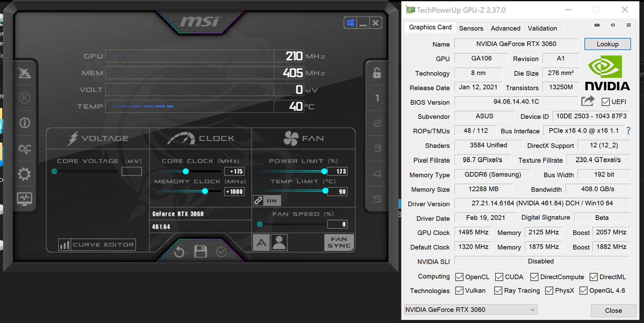Adjust the core voltage slider handle
The height and width of the screenshot is (323, 644).
[54, 172]
